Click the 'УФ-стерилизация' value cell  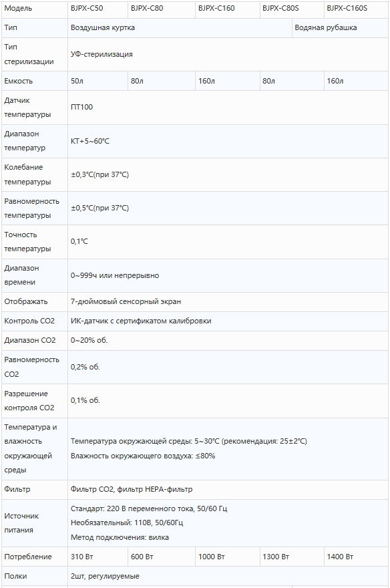(x=228, y=54)
